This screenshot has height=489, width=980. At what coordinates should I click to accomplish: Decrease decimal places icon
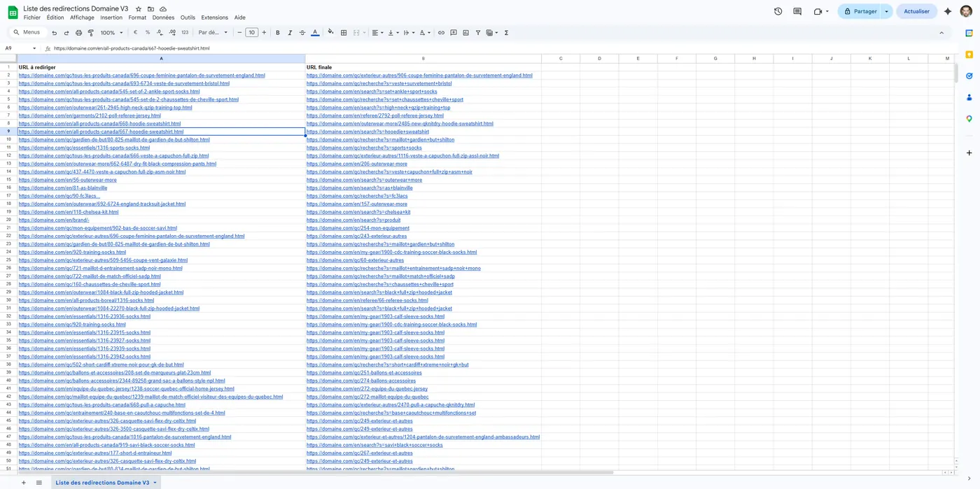click(x=160, y=33)
